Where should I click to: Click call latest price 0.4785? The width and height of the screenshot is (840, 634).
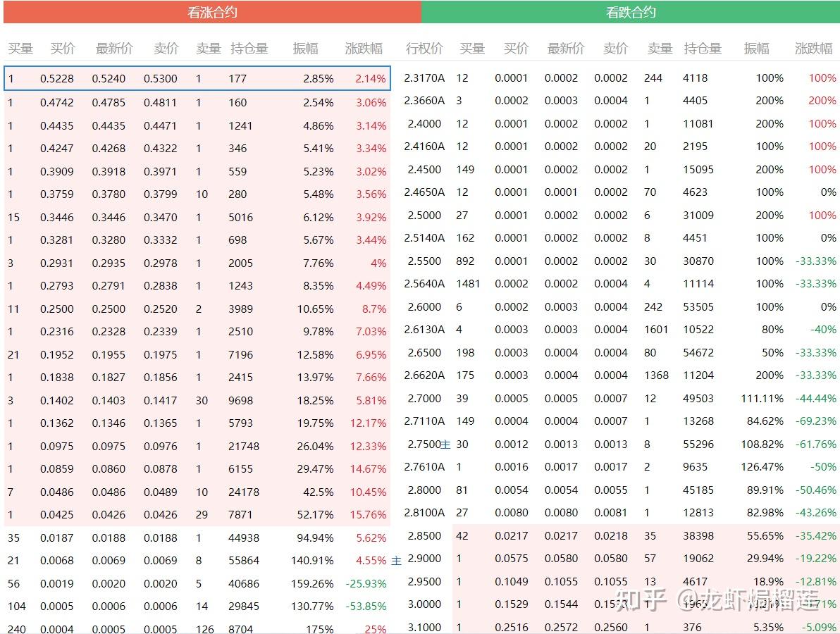[x=109, y=102]
